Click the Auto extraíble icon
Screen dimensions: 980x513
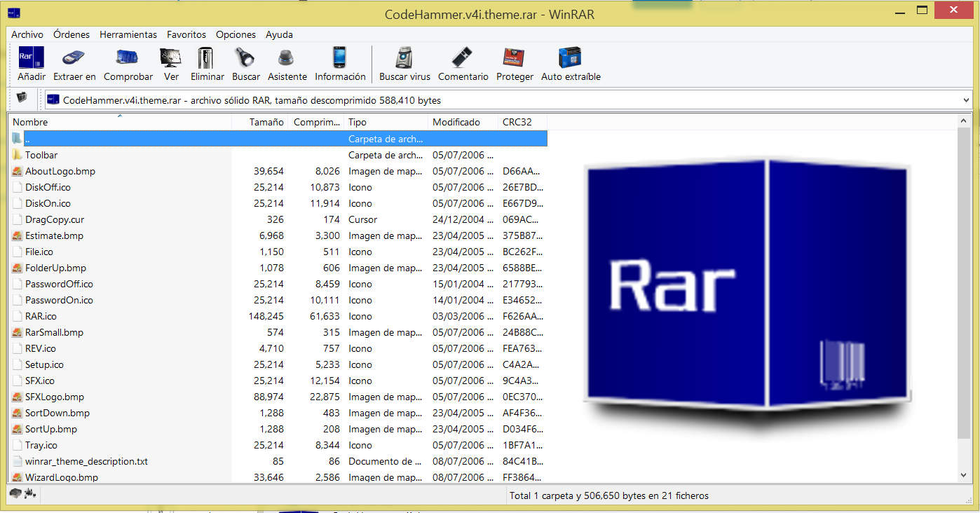pos(571,57)
